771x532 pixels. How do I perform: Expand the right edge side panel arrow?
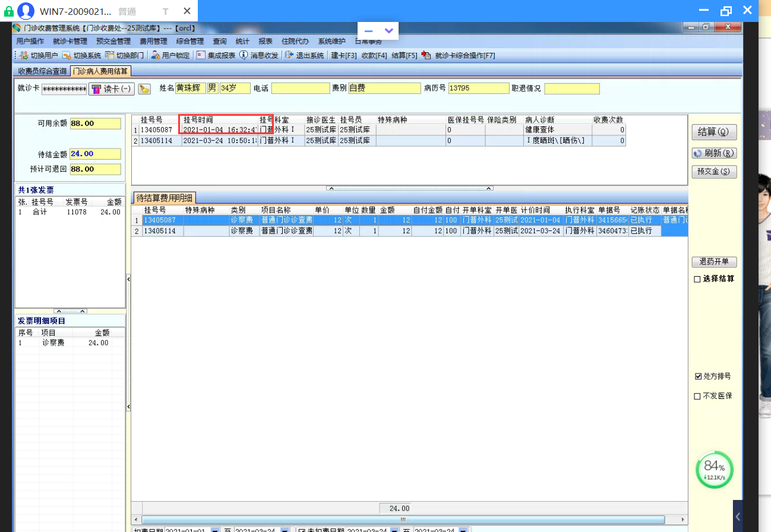[737, 517]
